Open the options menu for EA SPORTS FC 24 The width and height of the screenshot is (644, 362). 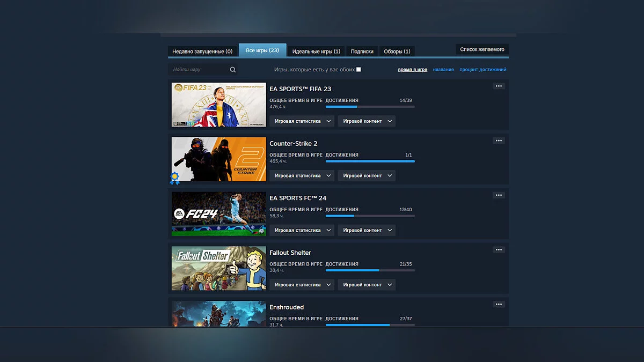coord(498,195)
